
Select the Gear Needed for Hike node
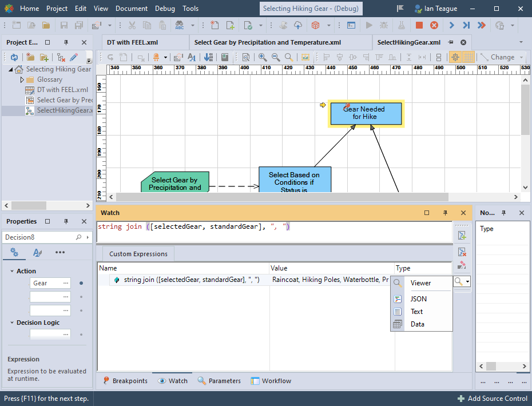(366, 113)
